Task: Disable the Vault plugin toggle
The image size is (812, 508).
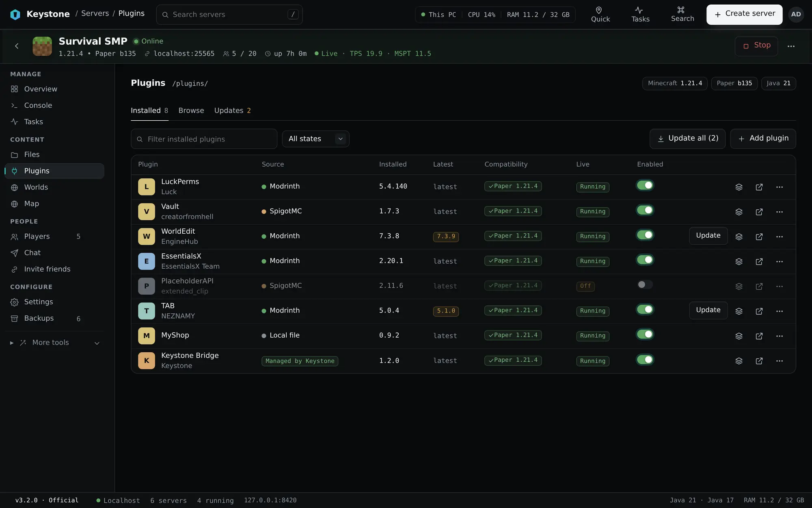Action: pos(645,210)
